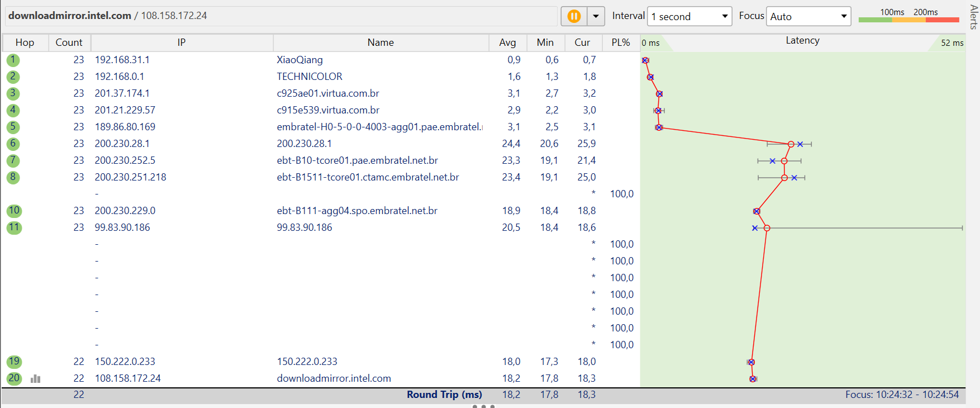Click the Min column header
Screen dimensions: 980x408
tap(545, 42)
